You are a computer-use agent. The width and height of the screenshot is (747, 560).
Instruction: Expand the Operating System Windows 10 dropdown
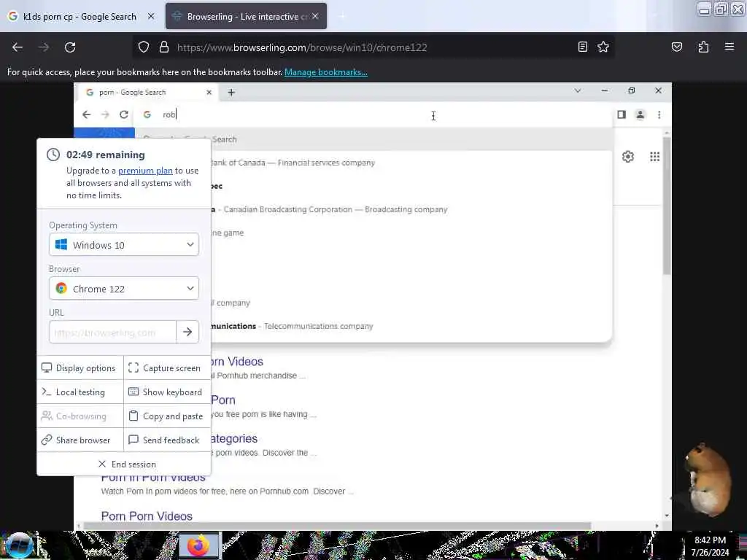pos(124,245)
